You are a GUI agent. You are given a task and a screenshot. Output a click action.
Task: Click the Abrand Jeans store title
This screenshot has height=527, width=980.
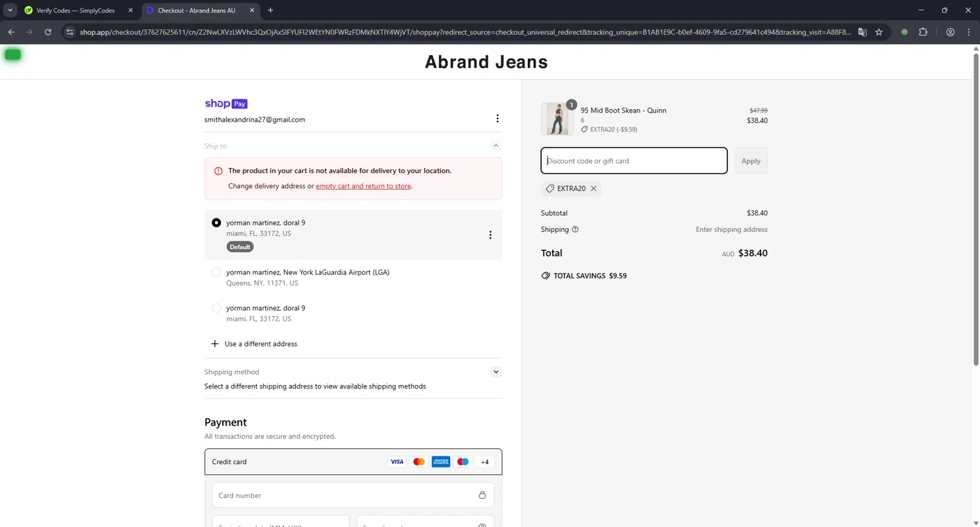pos(486,62)
